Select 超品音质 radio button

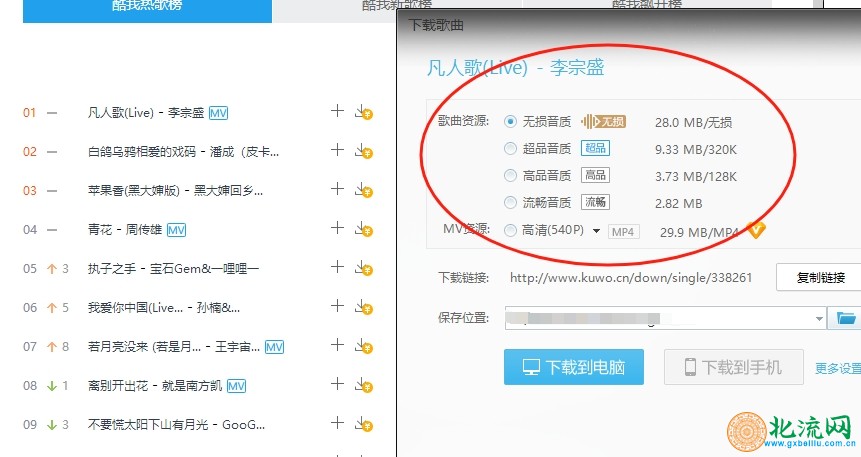pyautogui.click(x=510, y=148)
